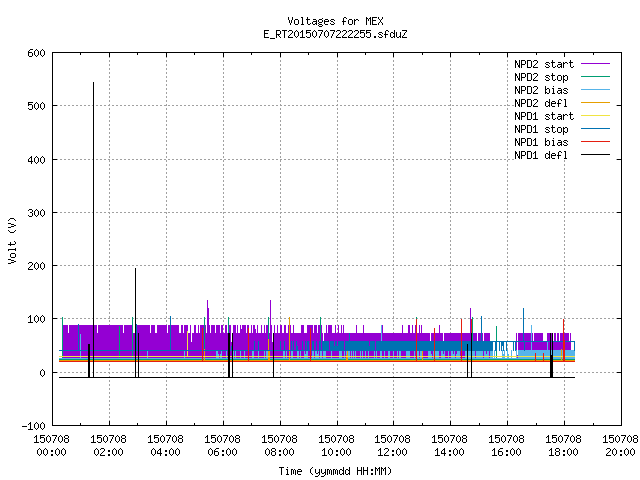Click the 500 y-axis tick label
The width and height of the screenshot is (640, 480).
(x=36, y=106)
